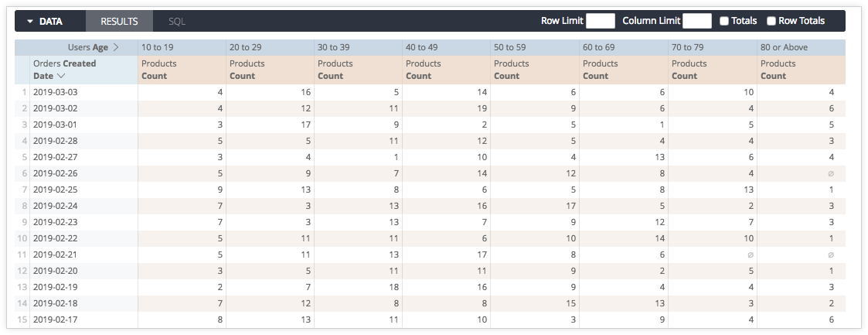This screenshot has width=868, height=335.
Task: Open the SQL tab
Action: pos(177,22)
